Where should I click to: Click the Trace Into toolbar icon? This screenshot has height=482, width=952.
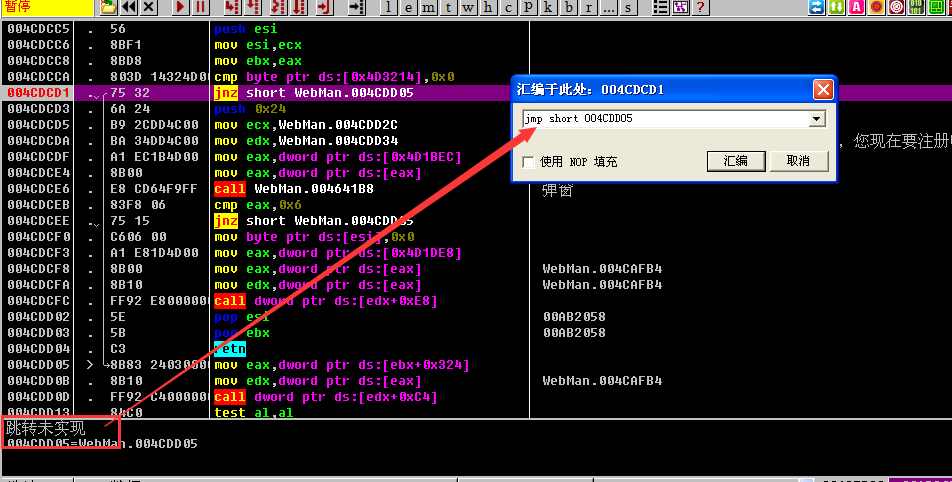[x=278, y=7]
